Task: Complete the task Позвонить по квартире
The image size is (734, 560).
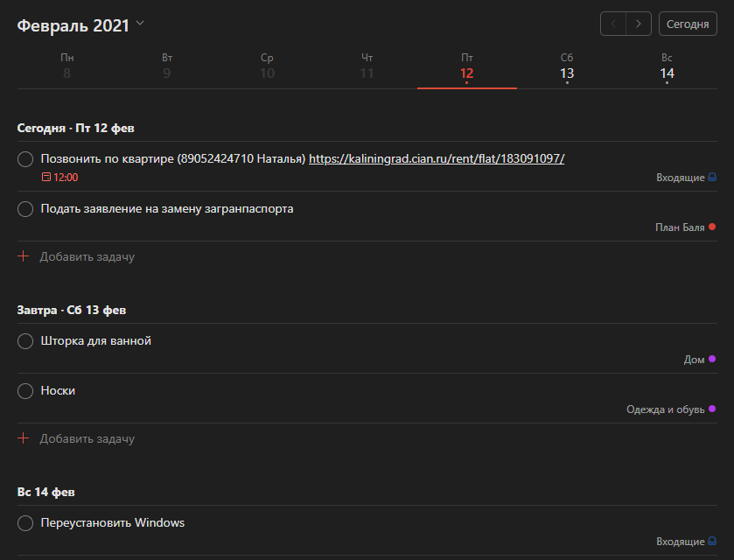Action: click(25, 159)
